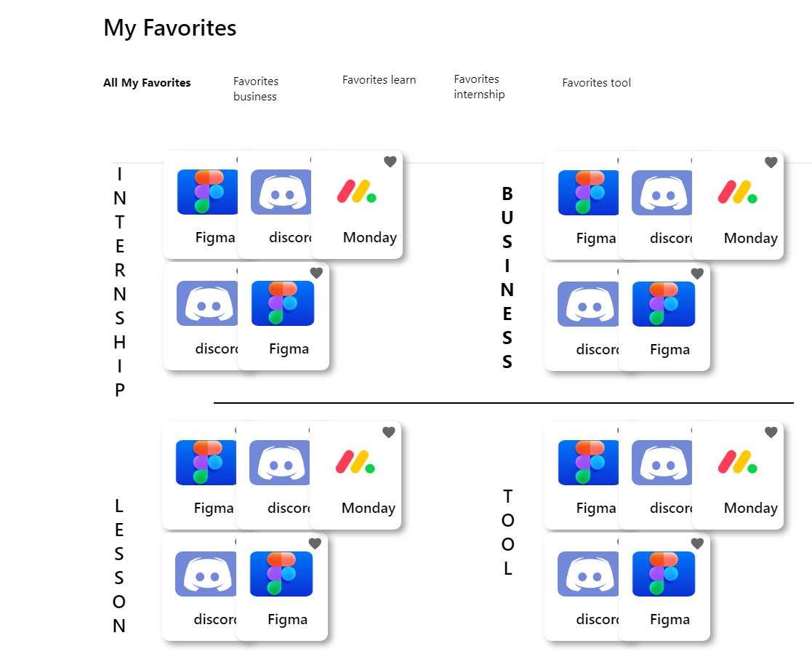Open the Favorites learn tab

379,80
